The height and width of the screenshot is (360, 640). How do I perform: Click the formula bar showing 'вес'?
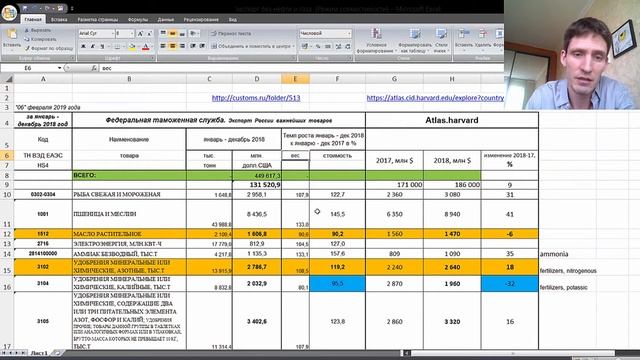301,68
